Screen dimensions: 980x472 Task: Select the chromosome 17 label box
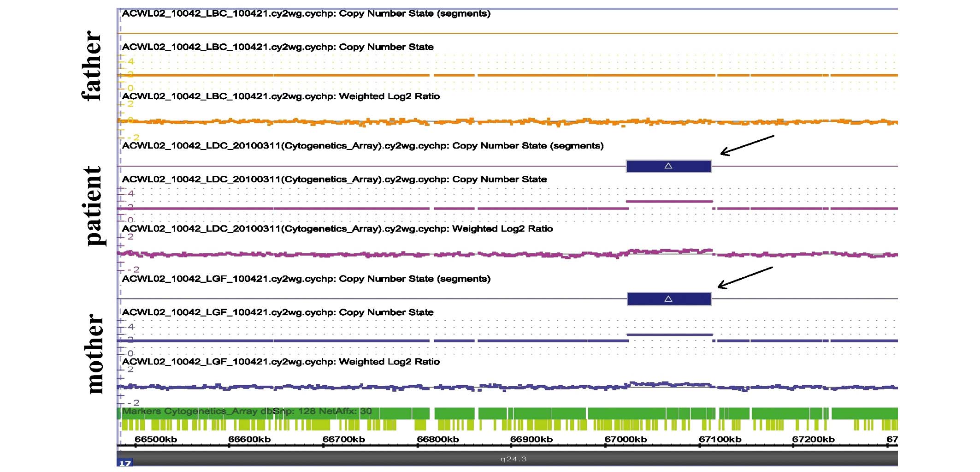point(125,463)
